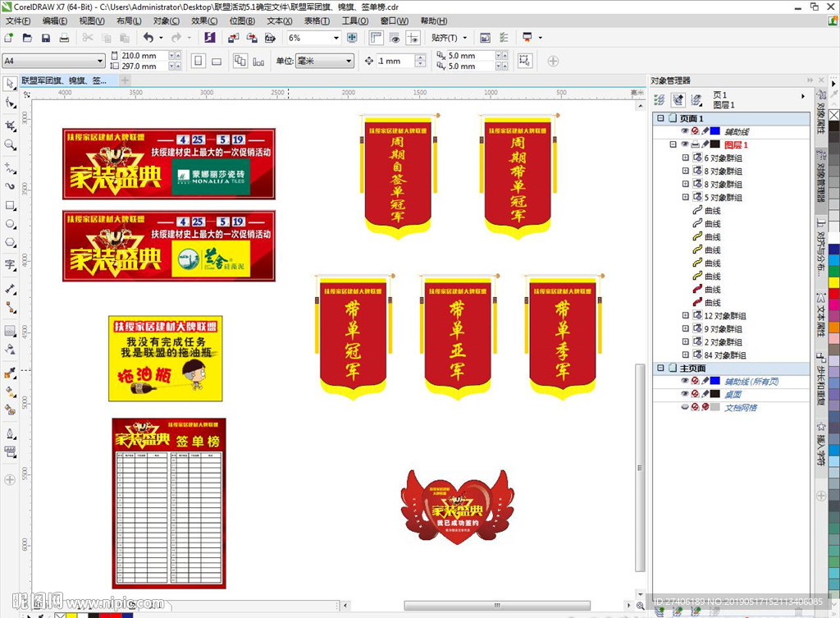Select the 9 对象群组 row
840x618 pixels.
coord(723,328)
